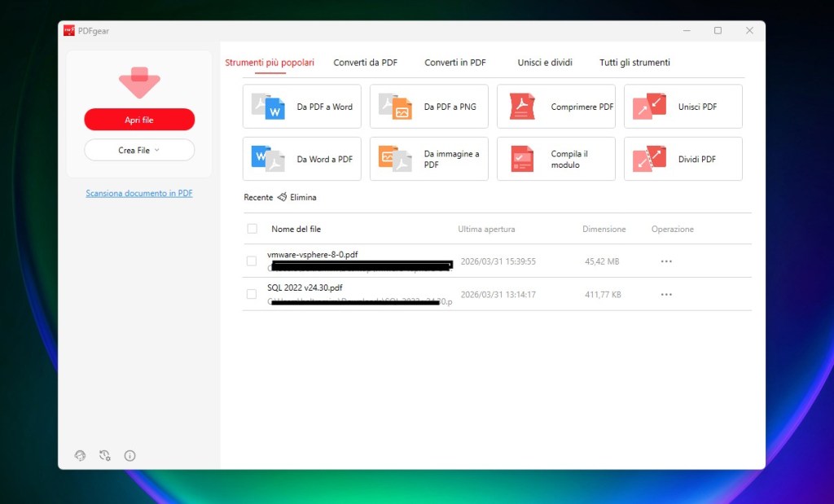
Task: Select the Da Word a PDF converter
Action: click(301, 159)
